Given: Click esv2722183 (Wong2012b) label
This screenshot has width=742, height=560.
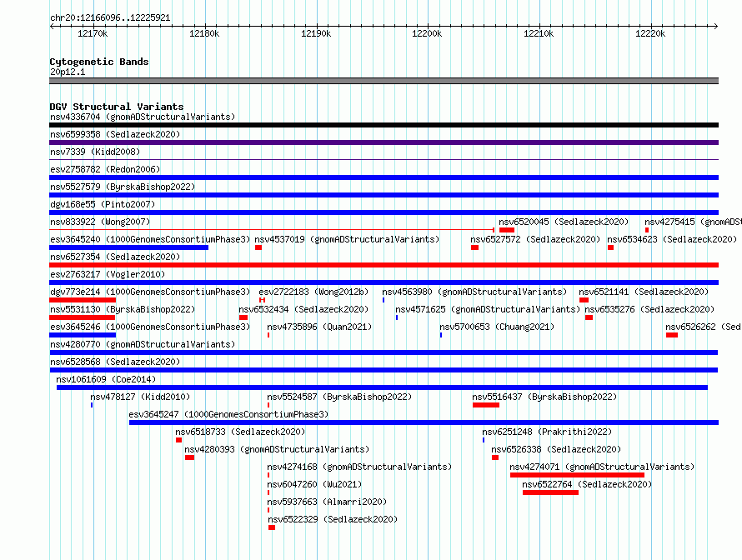Looking at the screenshot, I should pyautogui.click(x=313, y=292).
